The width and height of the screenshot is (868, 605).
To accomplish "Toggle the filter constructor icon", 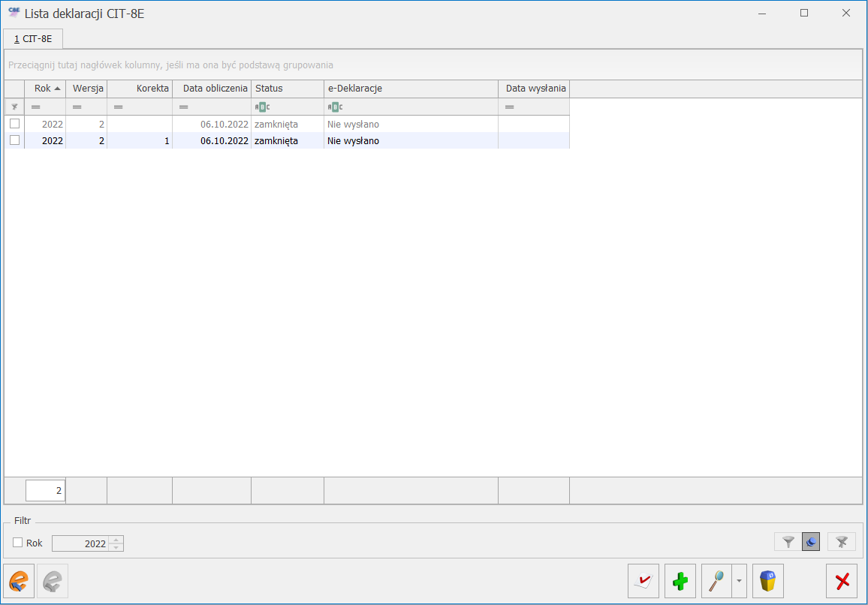I will 811,542.
